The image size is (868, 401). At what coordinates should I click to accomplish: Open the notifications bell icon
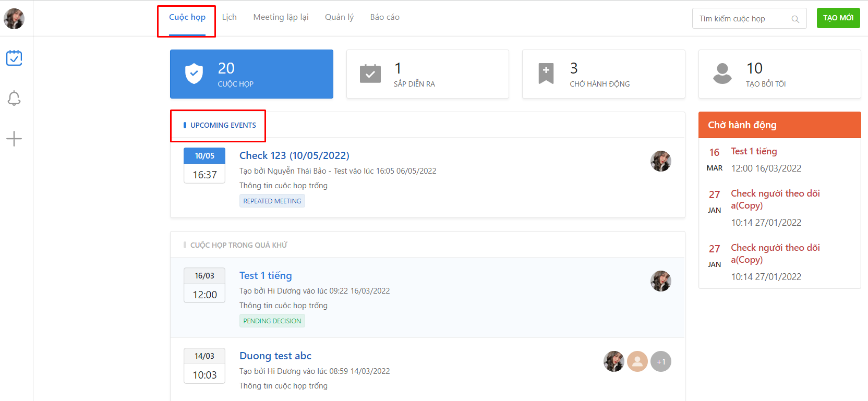pyautogui.click(x=14, y=98)
